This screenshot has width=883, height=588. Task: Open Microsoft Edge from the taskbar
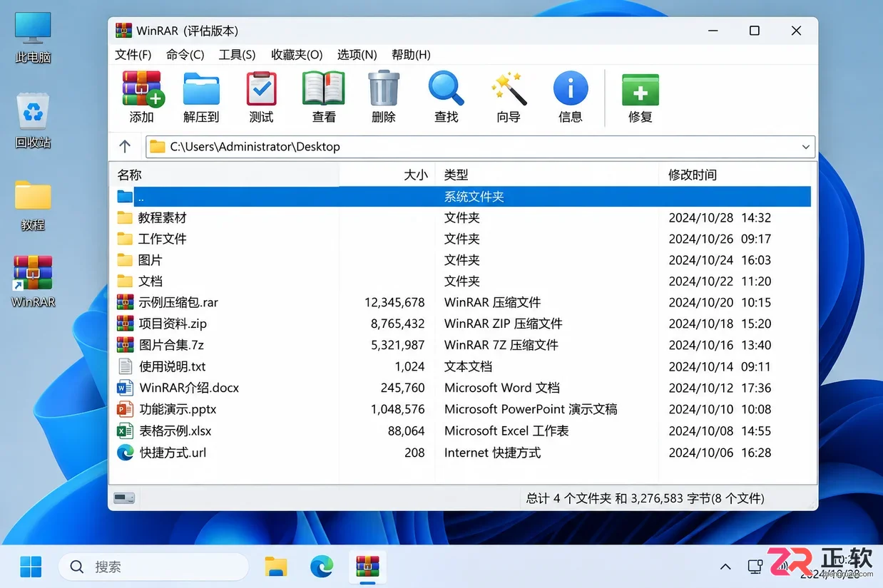[x=322, y=567]
